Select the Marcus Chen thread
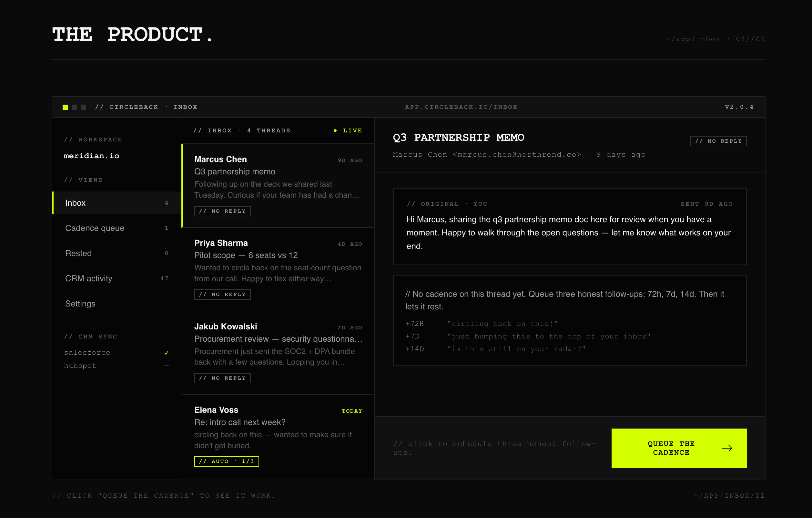This screenshot has height=518, width=812. click(278, 186)
